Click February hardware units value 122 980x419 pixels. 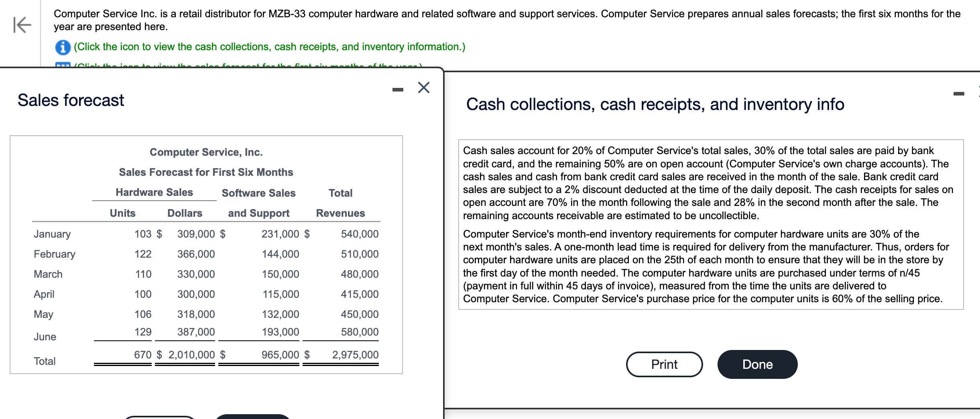click(x=143, y=254)
